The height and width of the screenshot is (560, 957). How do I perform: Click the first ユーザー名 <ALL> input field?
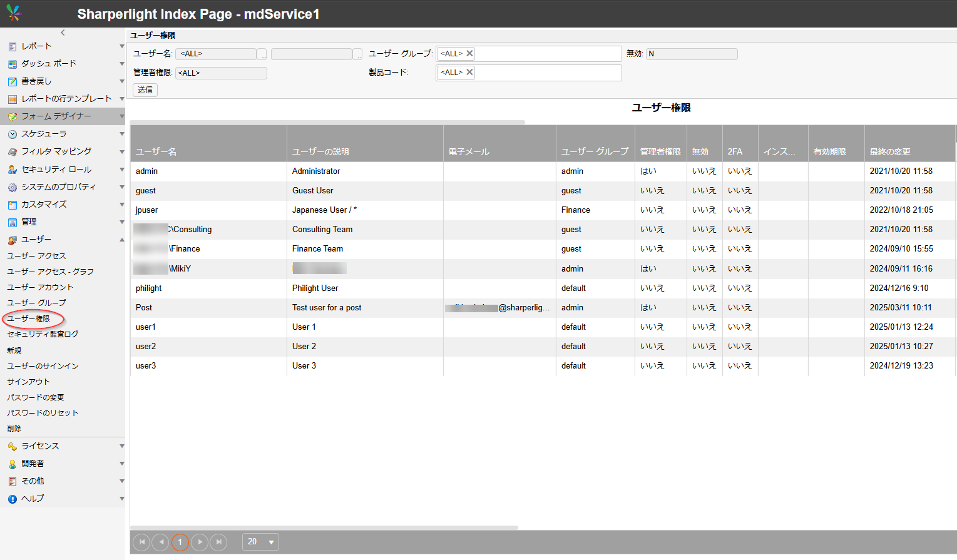click(216, 54)
